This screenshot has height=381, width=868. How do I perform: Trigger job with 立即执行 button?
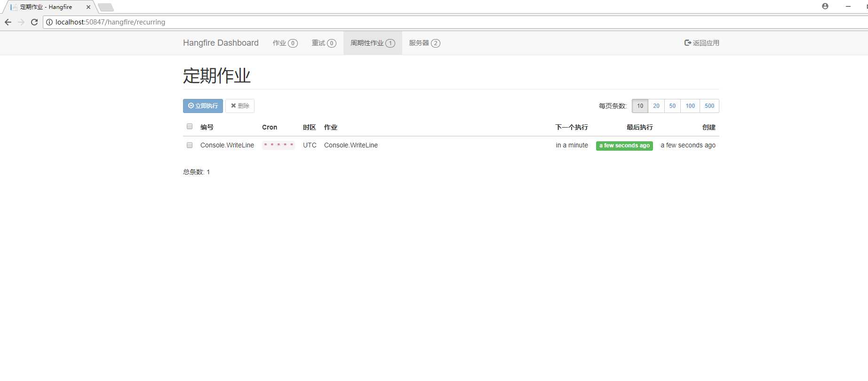pyautogui.click(x=203, y=106)
